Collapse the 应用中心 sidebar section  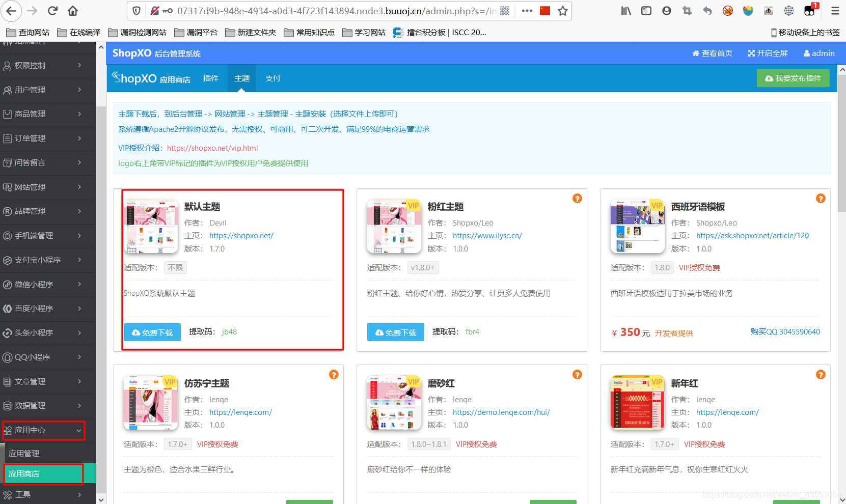pos(48,430)
